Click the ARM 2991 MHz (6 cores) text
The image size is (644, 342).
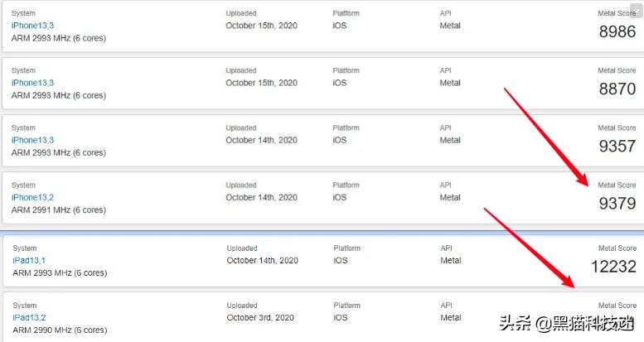click(x=58, y=210)
